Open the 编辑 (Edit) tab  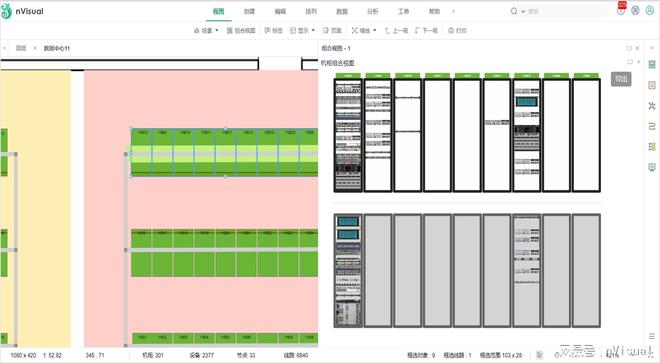click(280, 12)
